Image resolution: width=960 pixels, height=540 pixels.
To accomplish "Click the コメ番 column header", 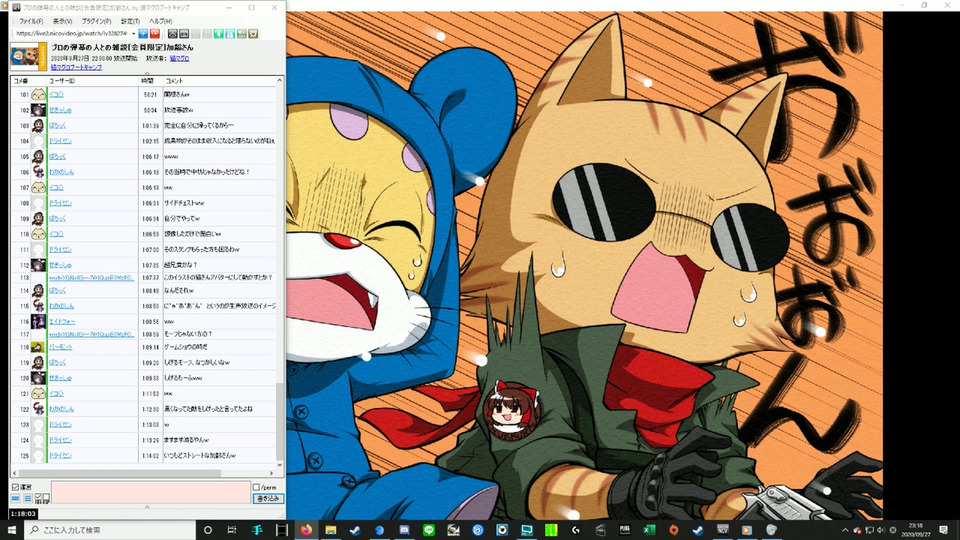I will pos(20,81).
